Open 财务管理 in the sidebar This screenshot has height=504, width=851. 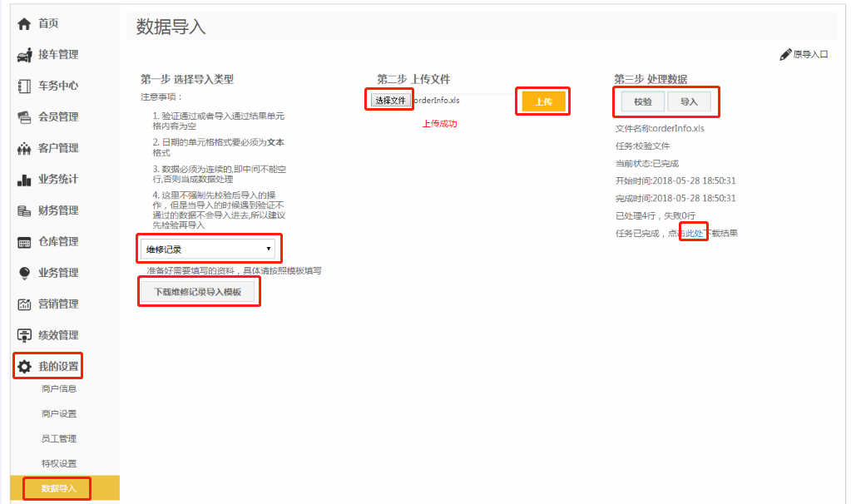[57, 210]
